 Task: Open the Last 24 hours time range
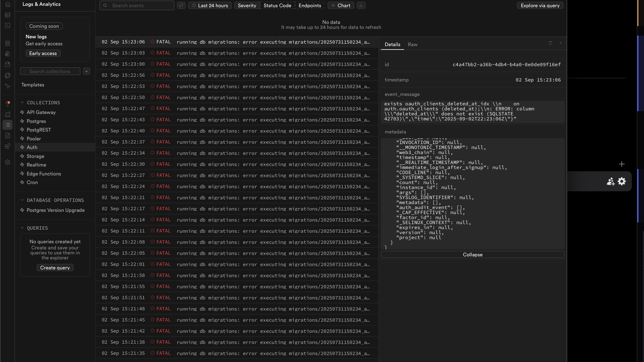210,5
